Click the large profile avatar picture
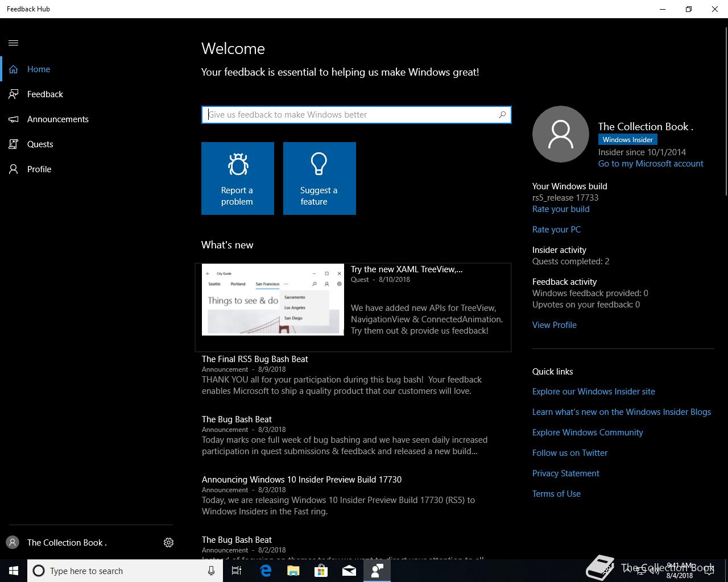This screenshot has height=582, width=728. click(561, 134)
